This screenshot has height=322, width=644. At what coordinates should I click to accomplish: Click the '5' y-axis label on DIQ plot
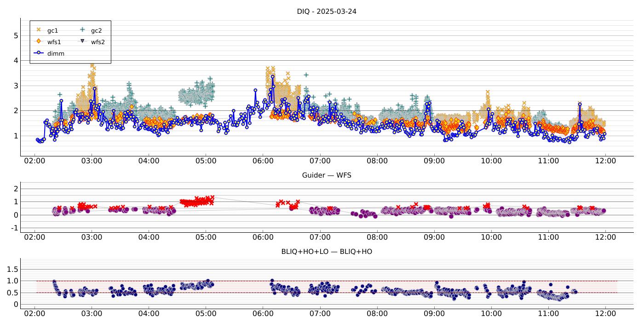click(16, 35)
